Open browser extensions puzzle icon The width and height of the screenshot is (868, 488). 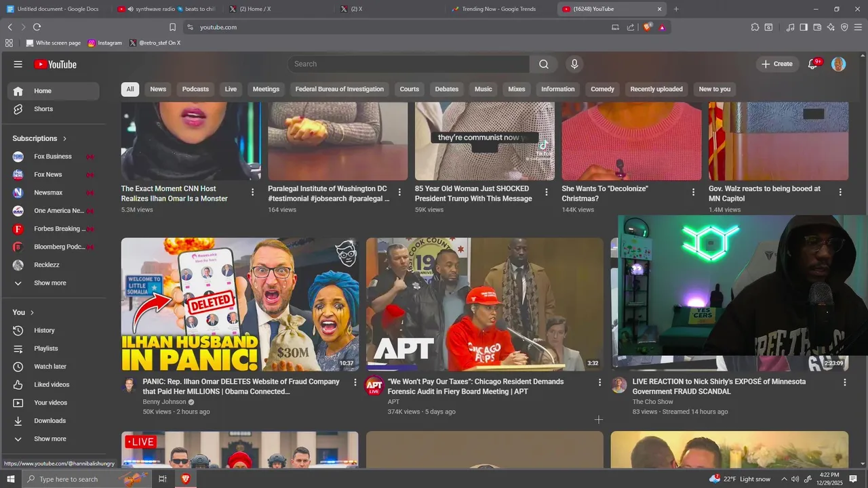[x=755, y=27]
